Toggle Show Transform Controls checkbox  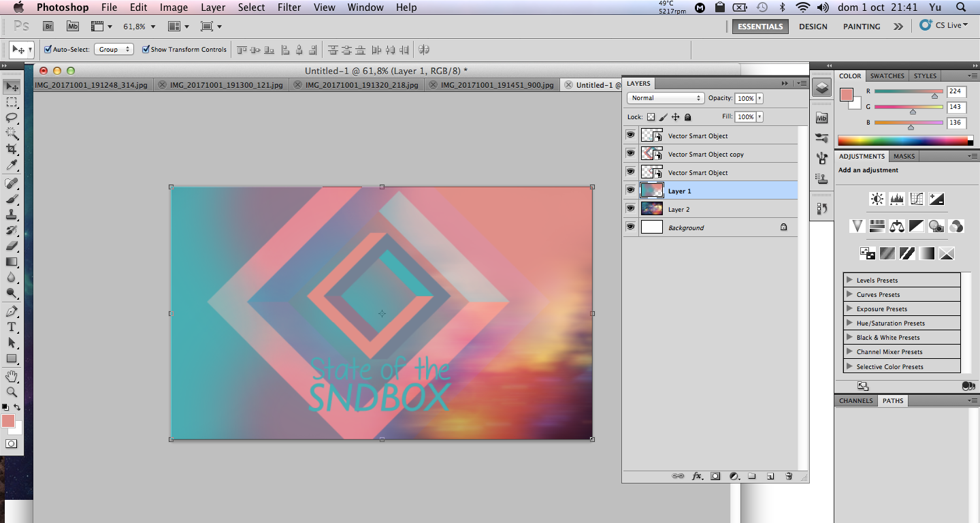click(x=146, y=49)
